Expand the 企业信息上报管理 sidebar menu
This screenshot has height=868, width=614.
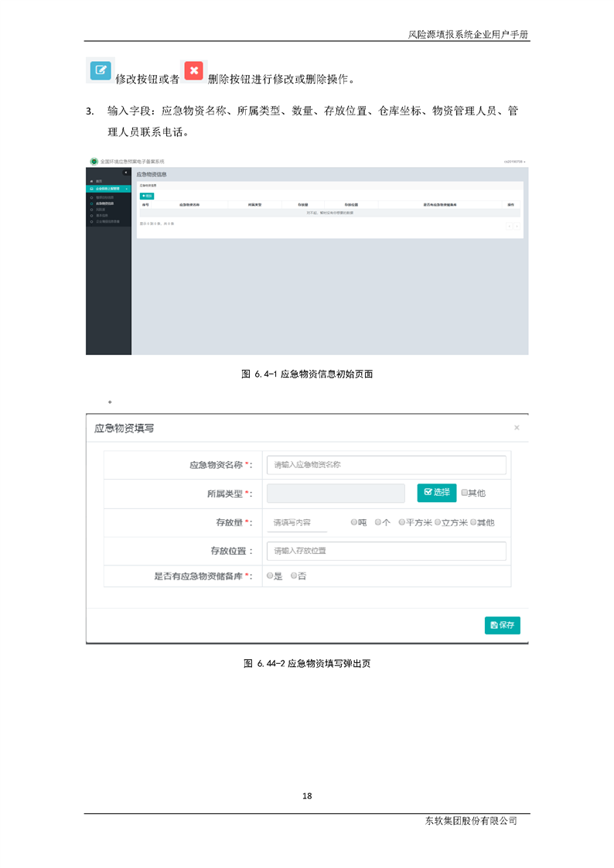[108, 189]
